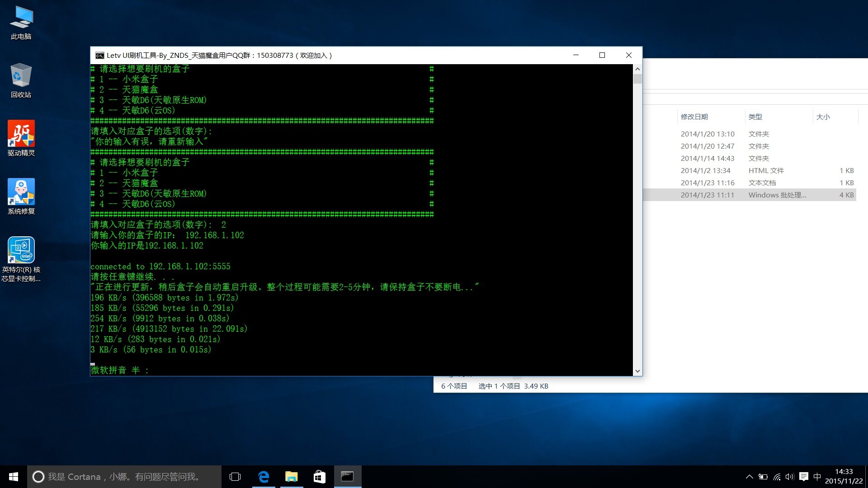Sort by 大小 column in Explorer

tap(835, 117)
